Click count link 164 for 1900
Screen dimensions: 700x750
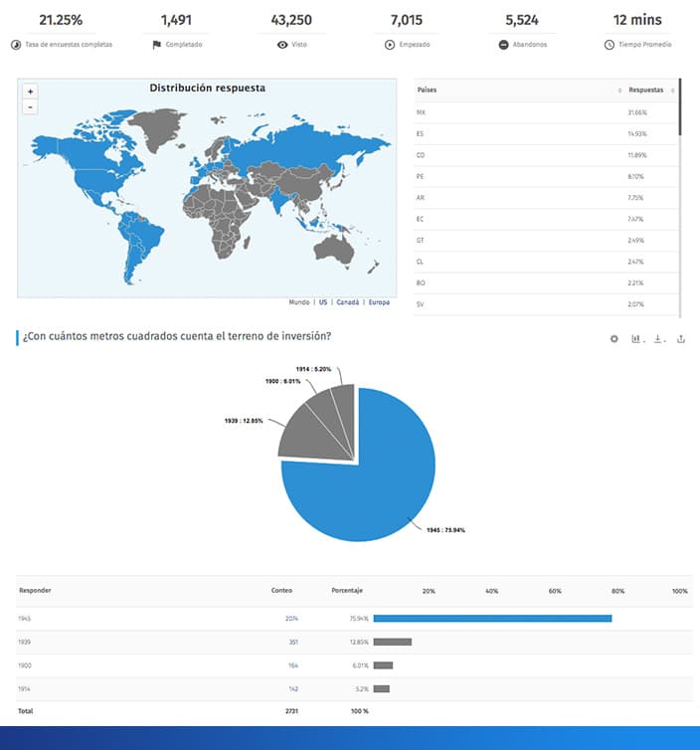[x=293, y=665]
